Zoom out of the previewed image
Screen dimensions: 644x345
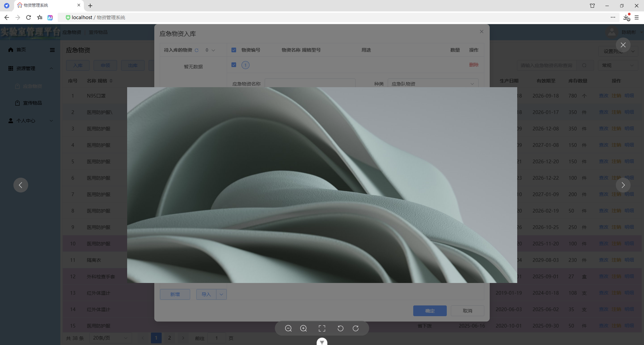(288, 328)
